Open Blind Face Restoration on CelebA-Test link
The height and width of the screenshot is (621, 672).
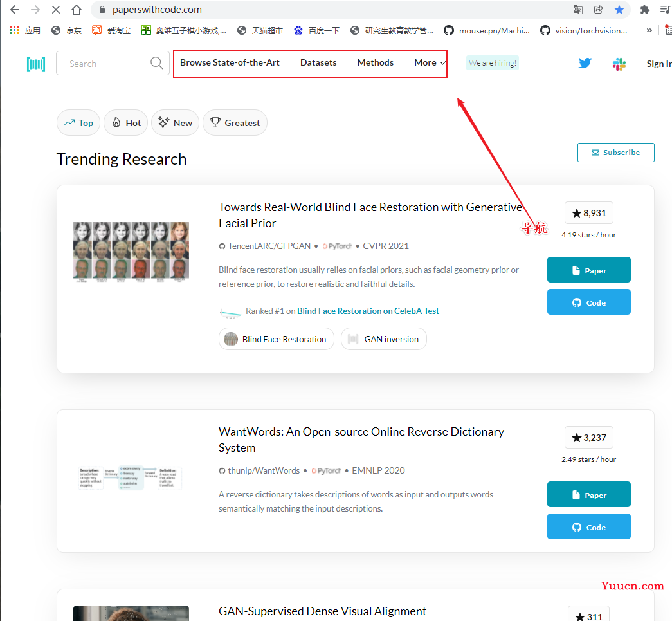pyautogui.click(x=368, y=311)
